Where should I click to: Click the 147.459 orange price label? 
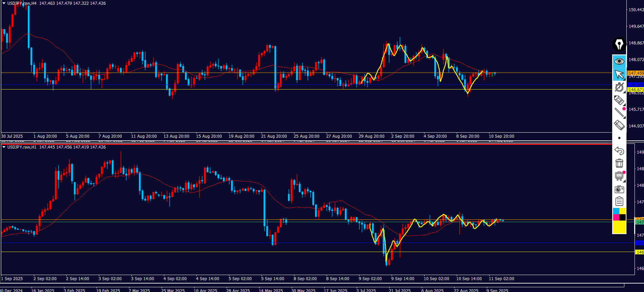pos(636,73)
